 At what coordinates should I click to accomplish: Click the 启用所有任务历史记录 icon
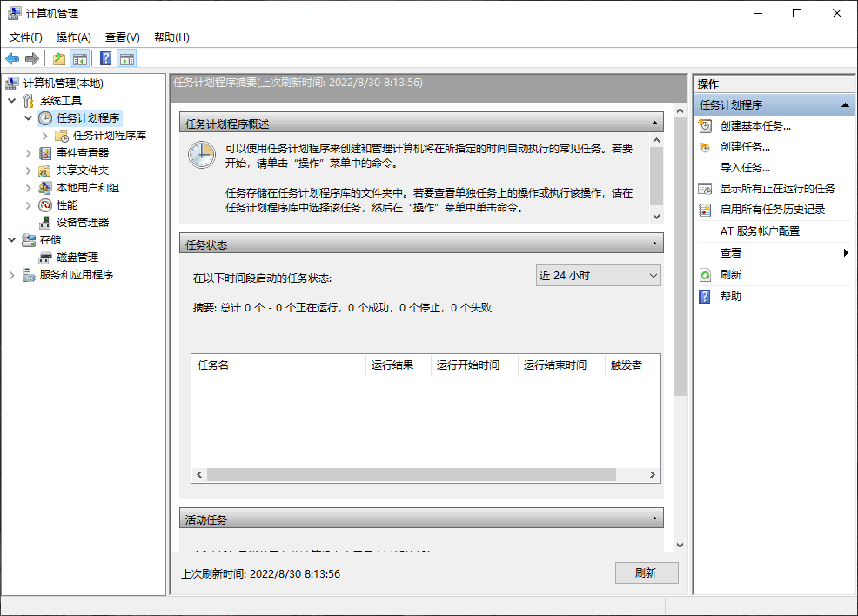point(706,210)
